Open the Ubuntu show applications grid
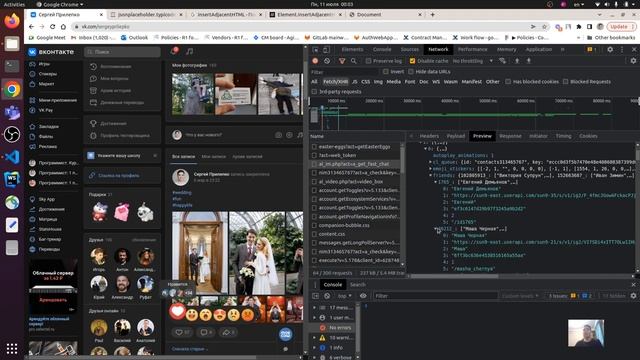 tap(12, 348)
